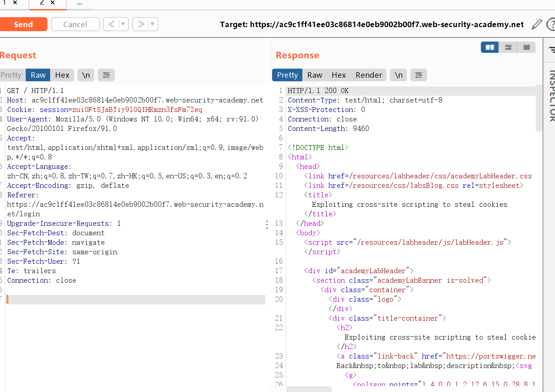Click the session cookie value in Request

(137, 109)
